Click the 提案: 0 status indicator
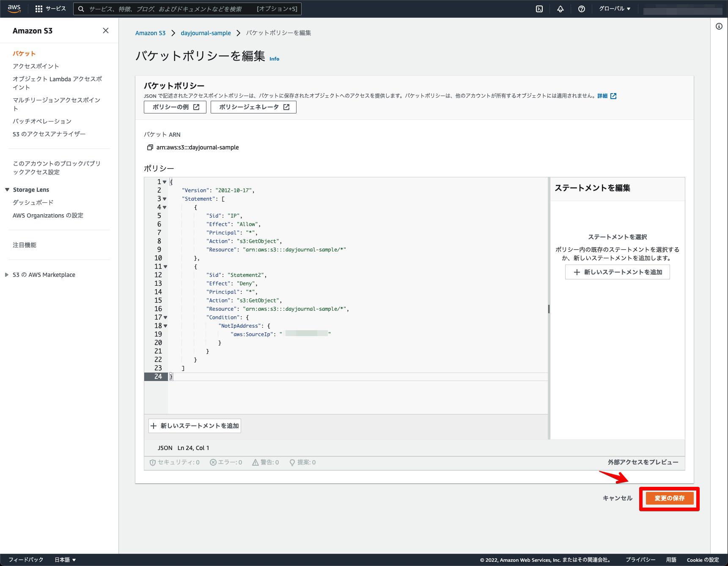Image resolution: width=728 pixels, height=566 pixels. 302,462
